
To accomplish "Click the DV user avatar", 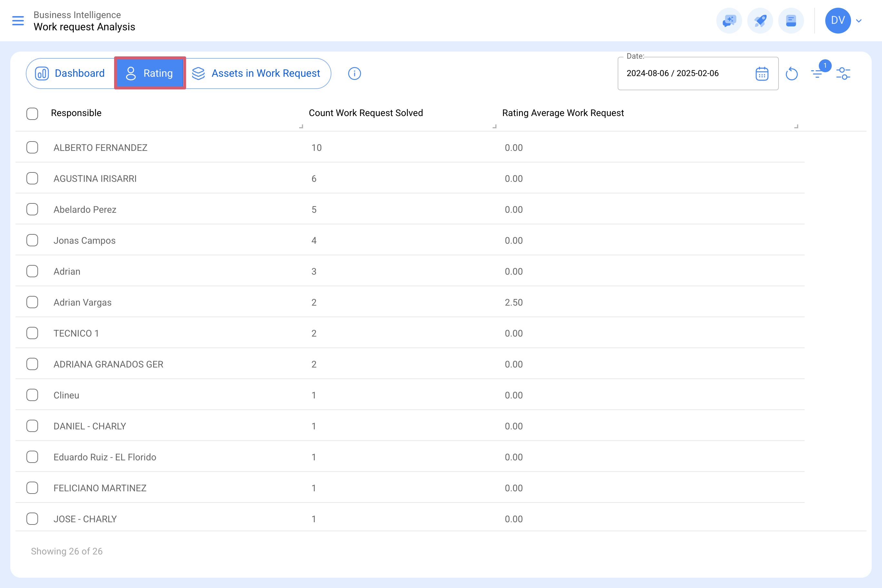I will (838, 21).
